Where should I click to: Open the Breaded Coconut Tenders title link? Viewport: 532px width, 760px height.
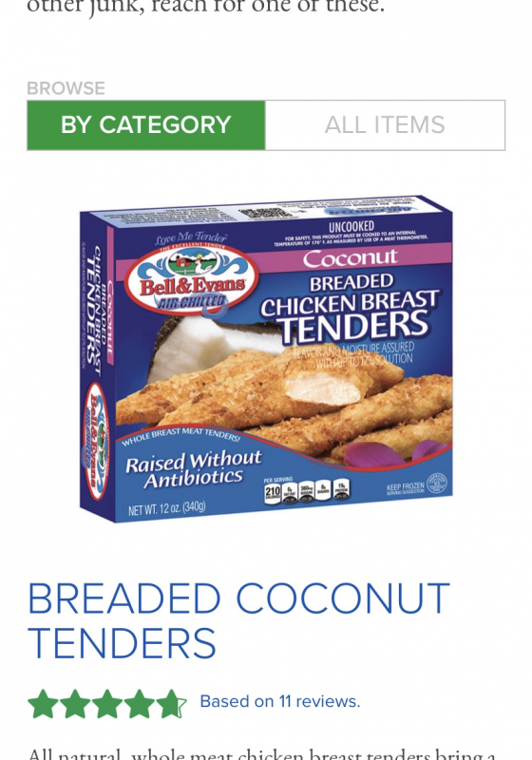pyautogui.click(x=238, y=620)
